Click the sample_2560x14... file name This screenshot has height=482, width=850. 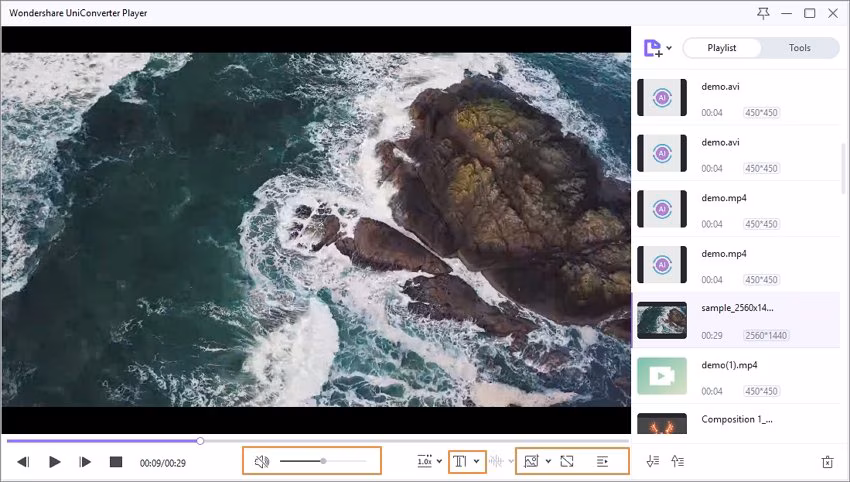pyautogui.click(x=737, y=308)
